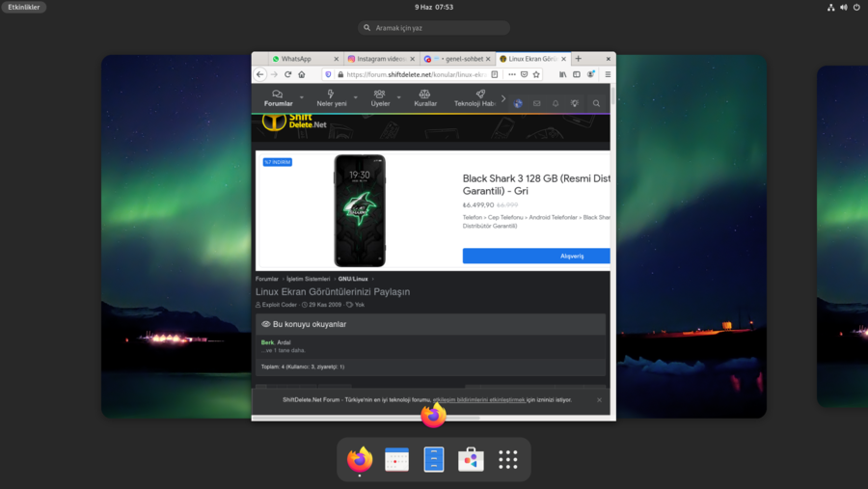868x489 pixels.
Task: Toggle the bookmark star for this page
Action: tap(536, 74)
